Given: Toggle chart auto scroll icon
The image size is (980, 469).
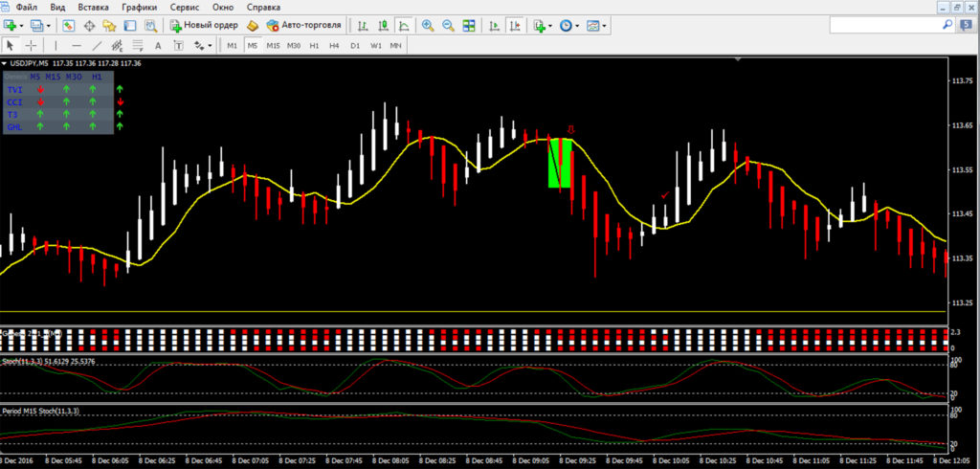Looking at the screenshot, I should coord(494,26).
